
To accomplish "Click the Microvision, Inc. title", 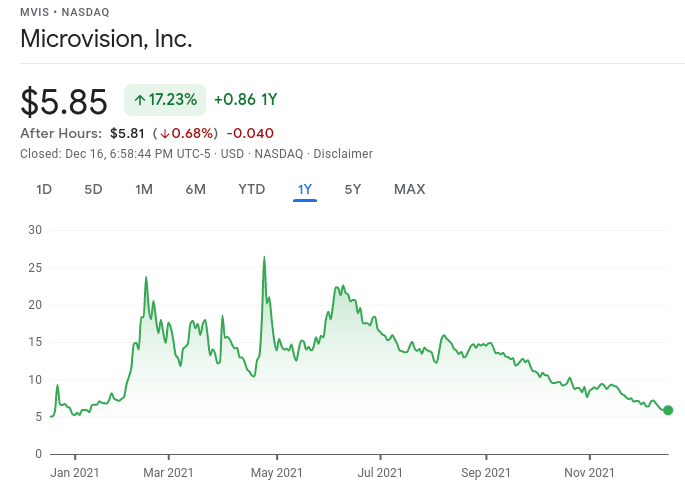I will [x=106, y=40].
